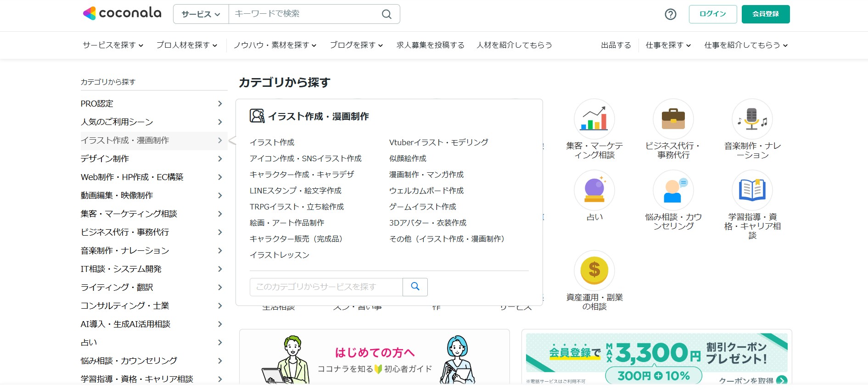Click the 集客・マーケティング相談 chart icon

click(x=594, y=119)
